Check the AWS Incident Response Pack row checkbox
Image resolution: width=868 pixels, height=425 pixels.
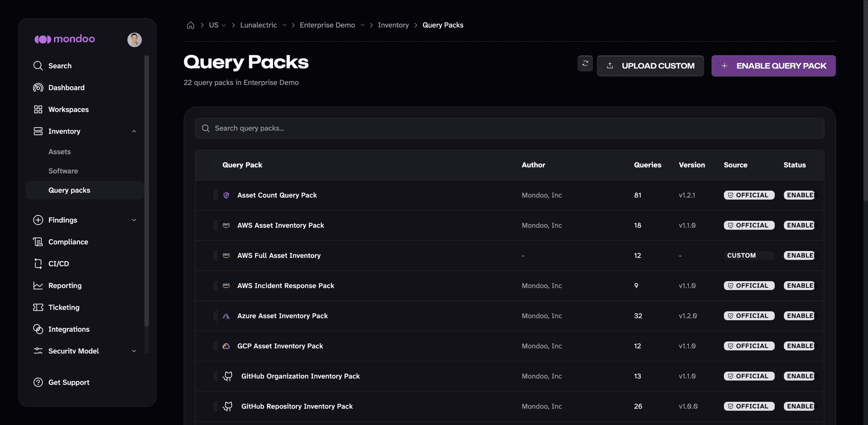216,285
